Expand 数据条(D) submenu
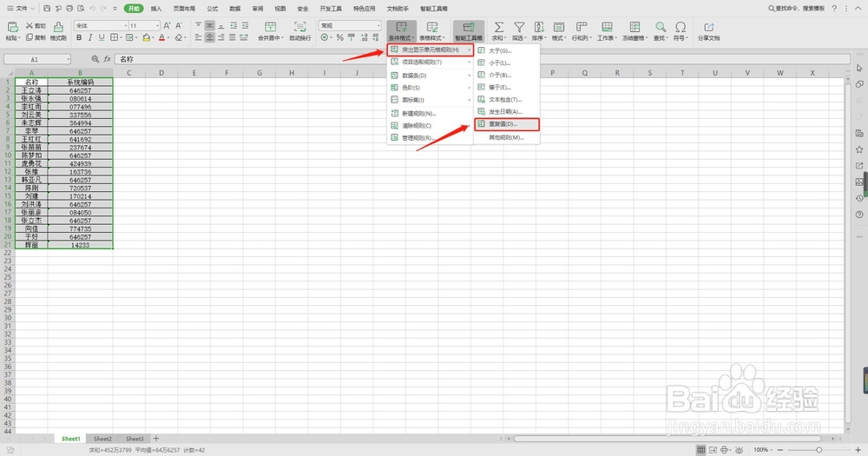Viewport: 868px width, 456px height. tap(431, 76)
